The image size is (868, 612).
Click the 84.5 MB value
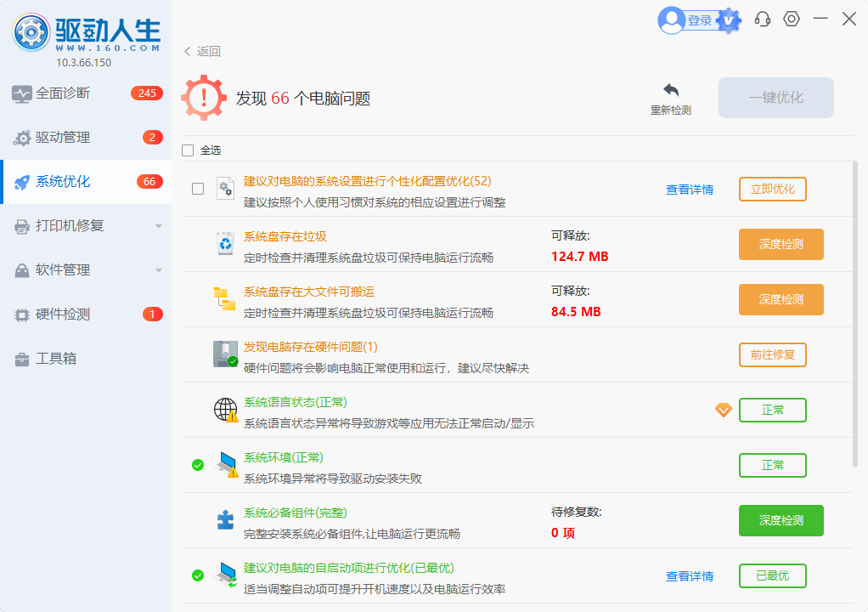click(x=576, y=312)
